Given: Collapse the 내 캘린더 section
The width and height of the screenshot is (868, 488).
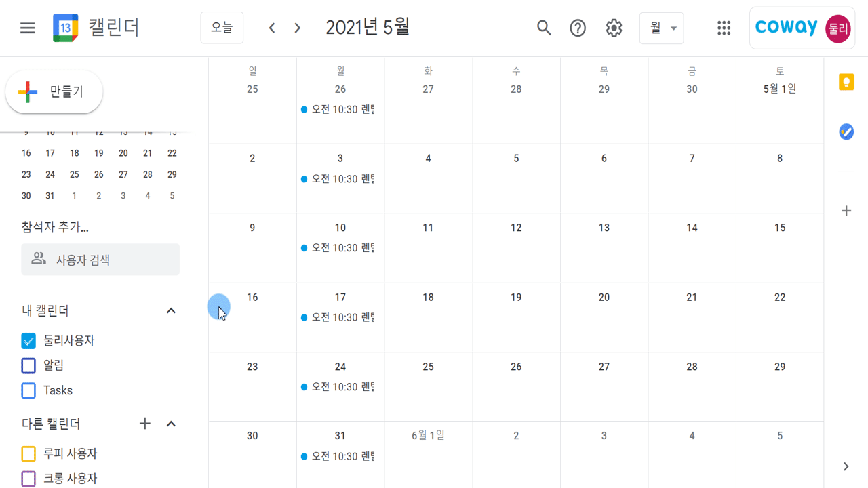Looking at the screenshot, I should point(171,310).
